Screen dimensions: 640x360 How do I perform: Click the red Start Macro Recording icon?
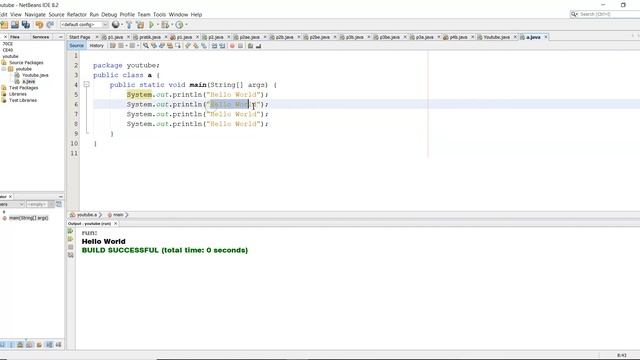tap(232, 46)
